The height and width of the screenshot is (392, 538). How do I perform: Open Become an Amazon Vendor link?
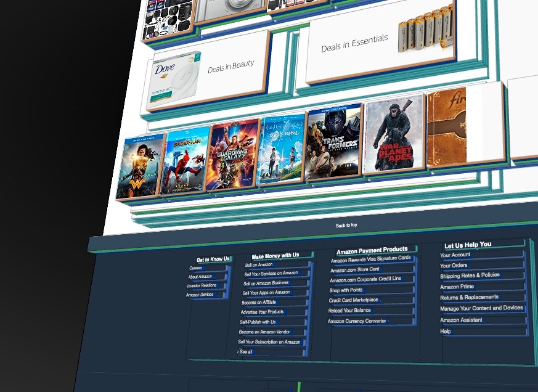tap(264, 332)
